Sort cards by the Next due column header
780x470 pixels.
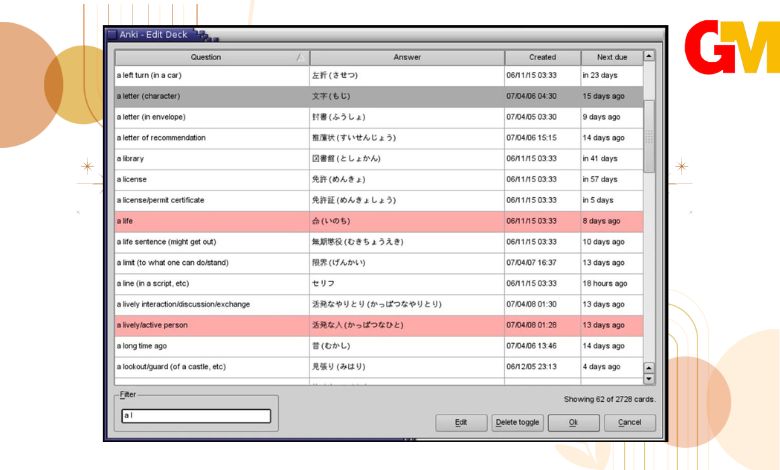pos(612,57)
